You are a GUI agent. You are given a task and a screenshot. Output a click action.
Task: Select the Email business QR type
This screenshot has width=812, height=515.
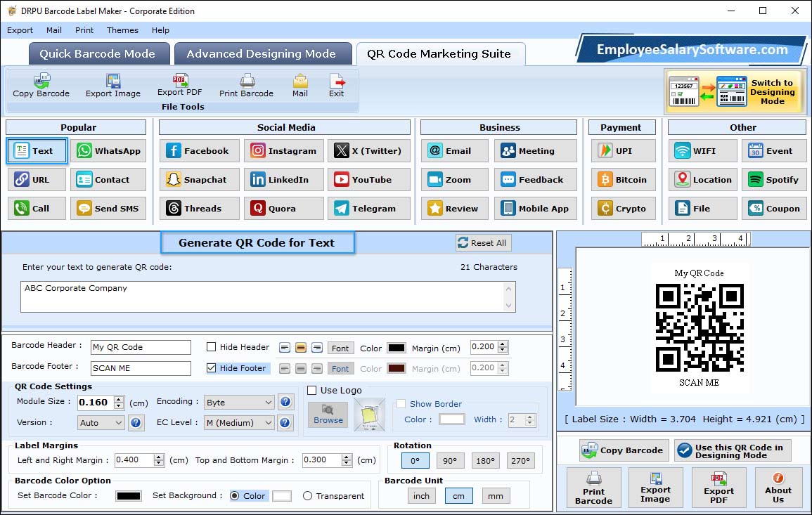pyautogui.click(x=455, y=150)
